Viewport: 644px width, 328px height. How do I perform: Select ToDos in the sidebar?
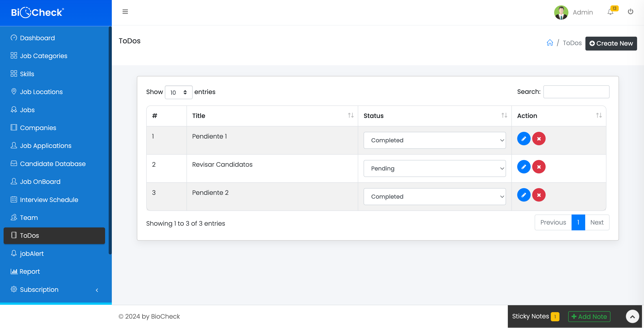(54, 236)
